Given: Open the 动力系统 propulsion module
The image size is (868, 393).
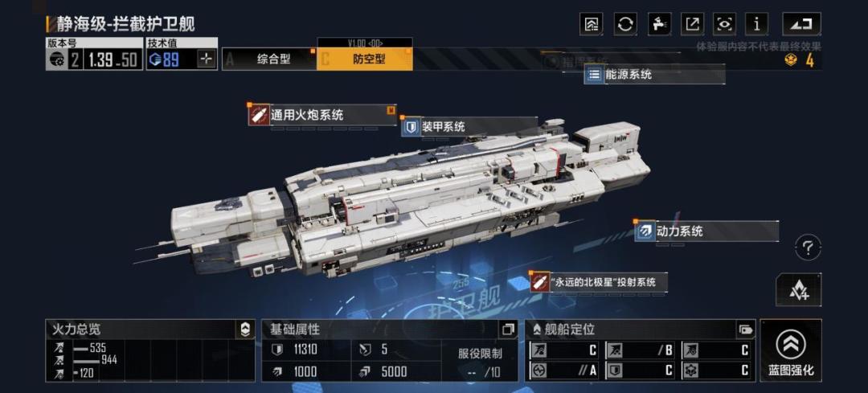Looking at the screenshot, I should coord(706,231).
